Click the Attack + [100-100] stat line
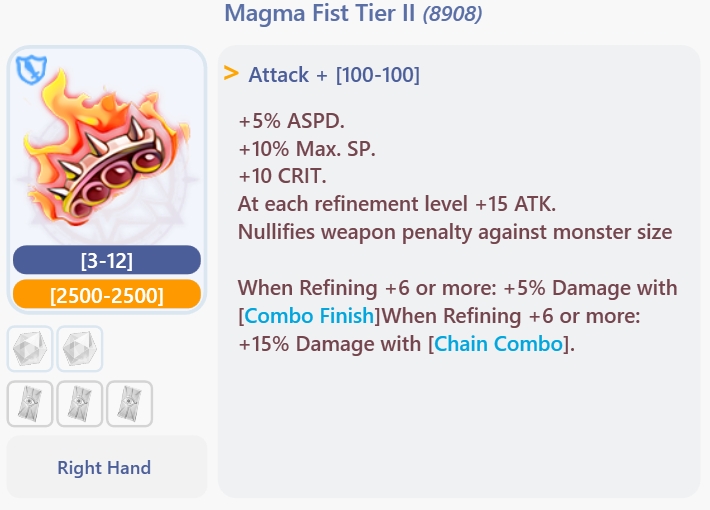The image size is (710, 510). click(x=334, y=74)
